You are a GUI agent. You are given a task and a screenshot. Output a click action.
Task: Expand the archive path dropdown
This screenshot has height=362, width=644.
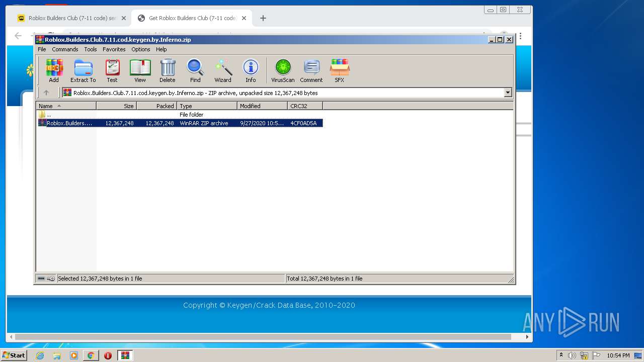click(x=508, y=93)
